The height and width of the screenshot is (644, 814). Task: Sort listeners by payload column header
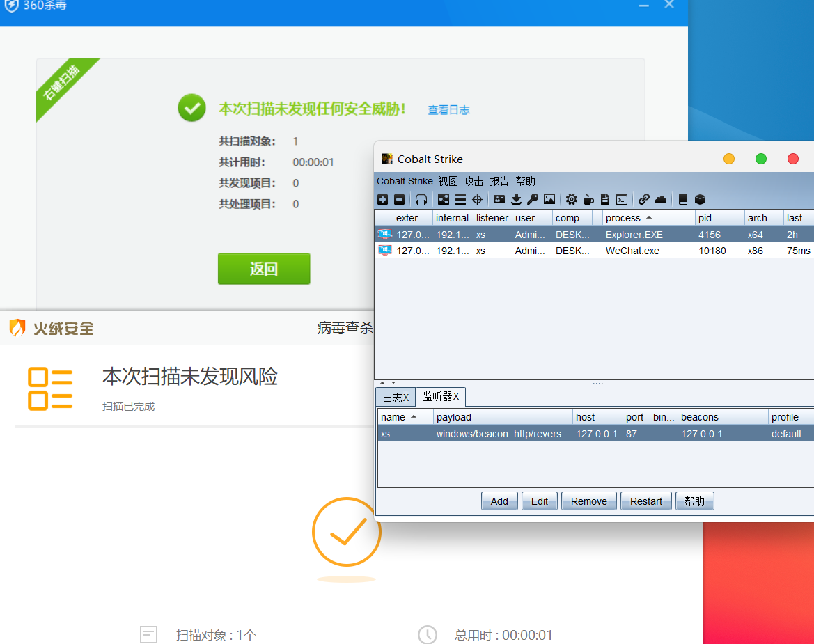click(503, 417)
